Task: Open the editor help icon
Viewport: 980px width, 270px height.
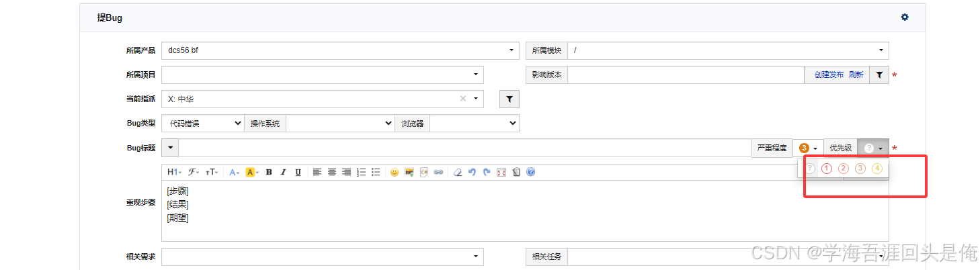Action: [531, 173]
